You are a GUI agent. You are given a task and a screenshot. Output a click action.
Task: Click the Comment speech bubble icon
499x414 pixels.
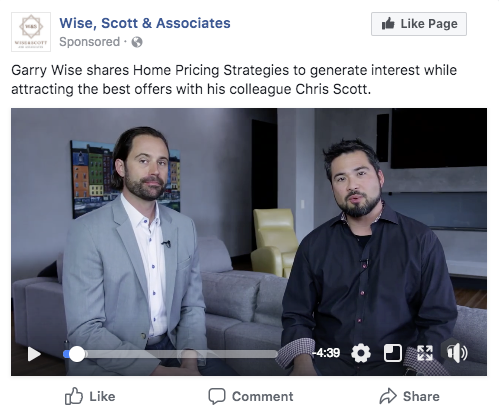tap(217, 396)
